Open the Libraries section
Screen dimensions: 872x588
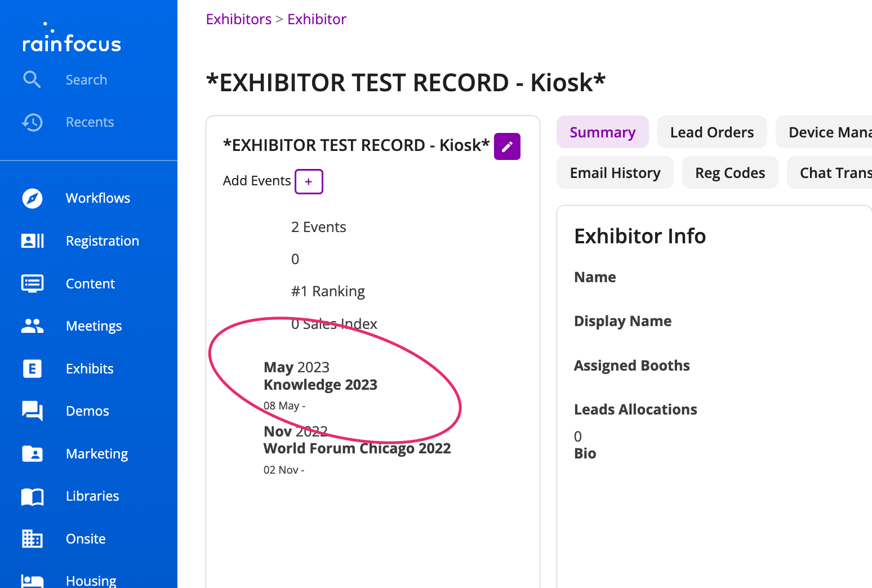coord(92,496)
